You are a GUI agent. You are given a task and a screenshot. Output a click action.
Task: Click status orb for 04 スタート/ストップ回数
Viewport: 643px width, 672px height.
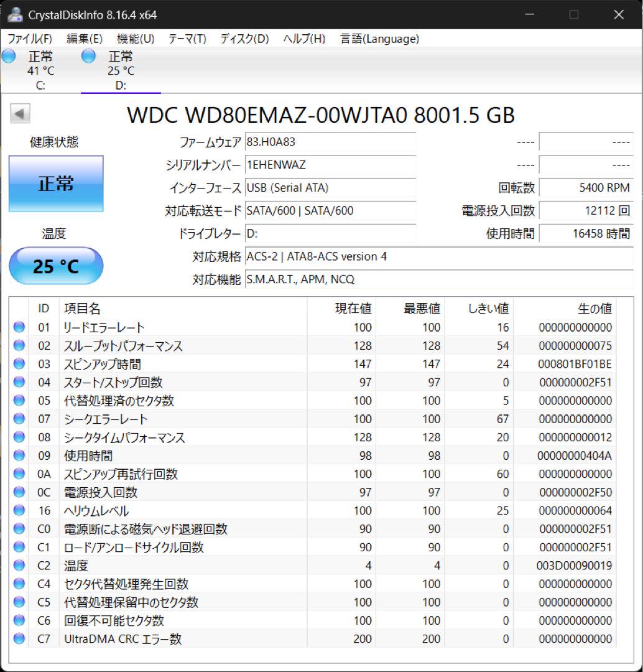click(19, 382)
